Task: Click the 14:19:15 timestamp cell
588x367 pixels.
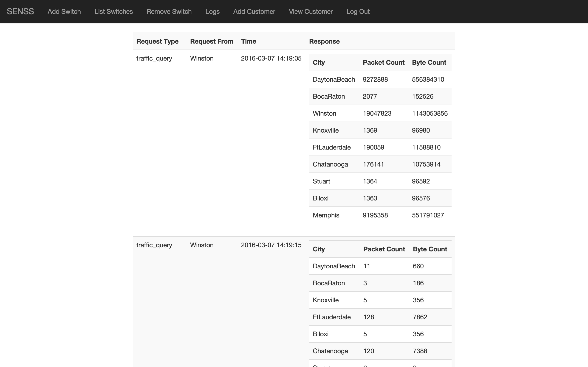Action: coord(271,245)
